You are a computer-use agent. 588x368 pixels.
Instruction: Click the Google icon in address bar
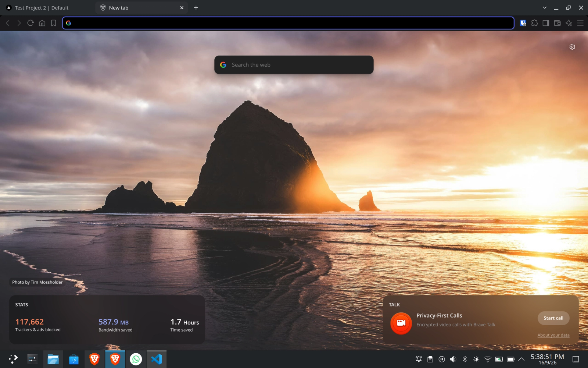pyautogui.click(x=68, y=23)
